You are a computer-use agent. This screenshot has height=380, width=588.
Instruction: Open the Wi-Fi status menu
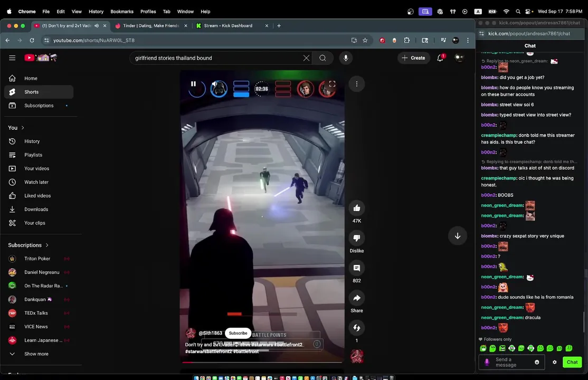(x=506, y=12)
